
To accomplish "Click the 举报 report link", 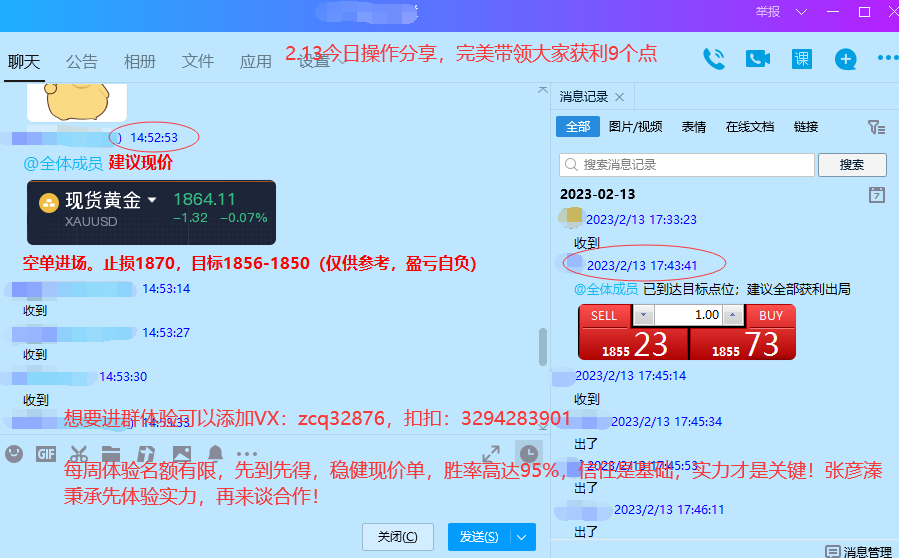I will pos(768,12).
